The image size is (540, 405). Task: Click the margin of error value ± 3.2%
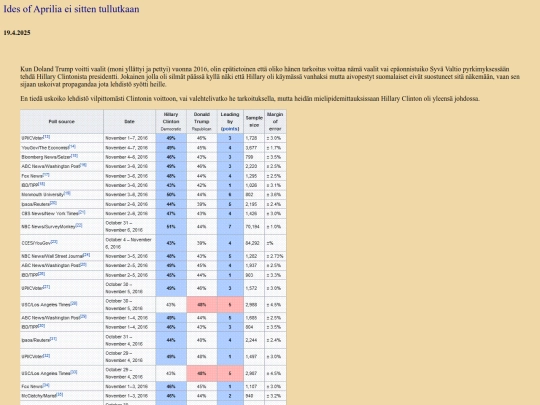274,396
